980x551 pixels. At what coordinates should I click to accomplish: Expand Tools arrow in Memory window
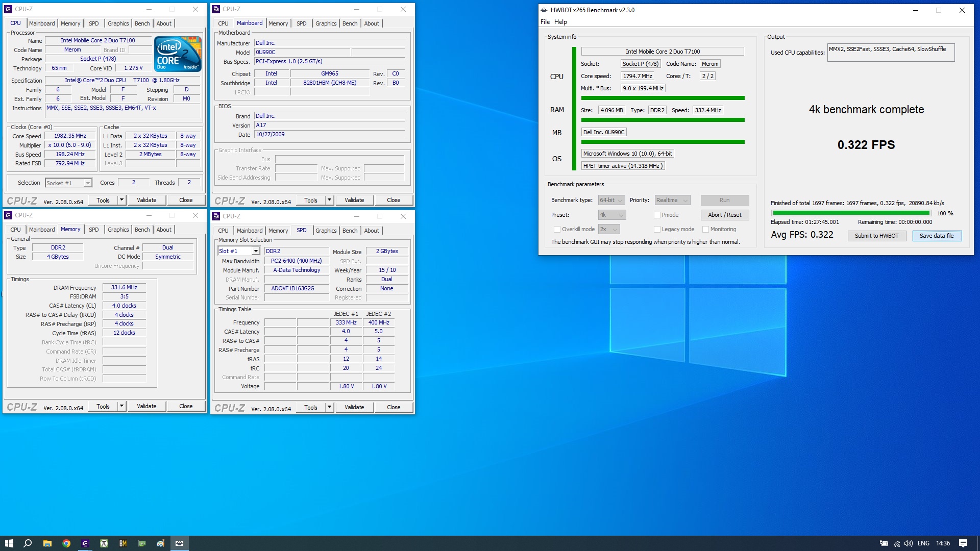pos(121,406)
